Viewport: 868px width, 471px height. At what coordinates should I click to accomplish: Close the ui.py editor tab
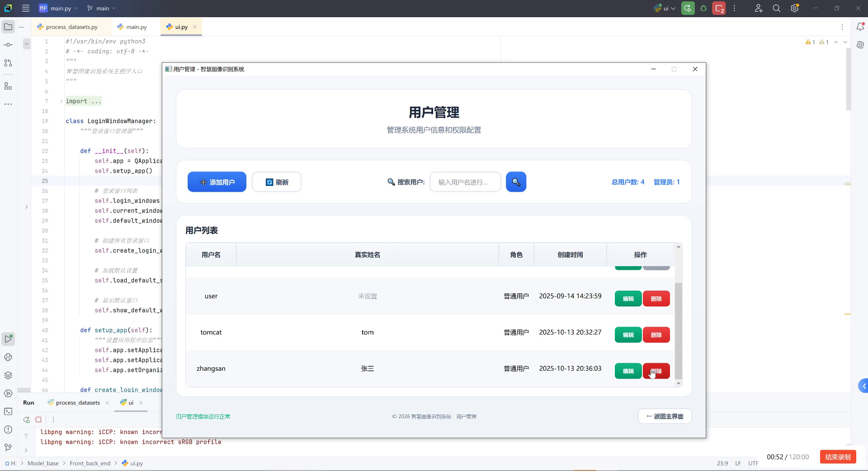pos(195,27)
